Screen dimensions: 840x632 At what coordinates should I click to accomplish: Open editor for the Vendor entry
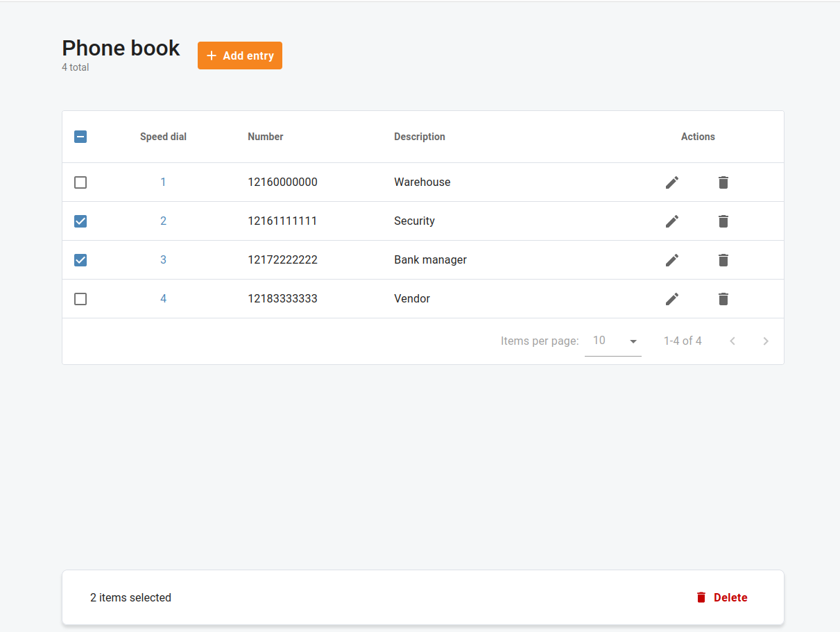pos(671,299)
